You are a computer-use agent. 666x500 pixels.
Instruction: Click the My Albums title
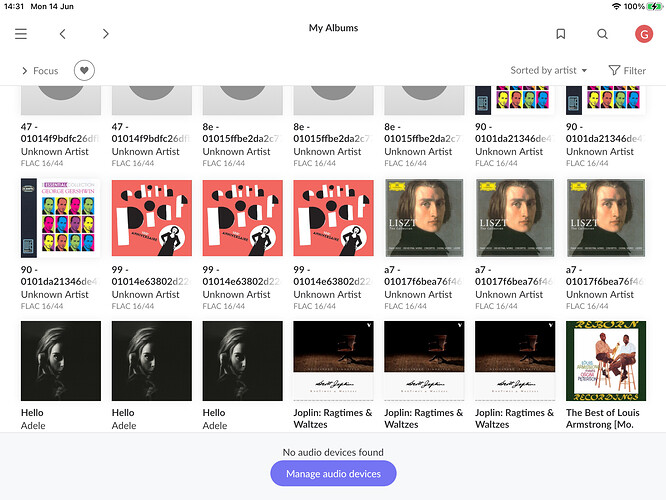pyautogui.click(x=333, y=28)
